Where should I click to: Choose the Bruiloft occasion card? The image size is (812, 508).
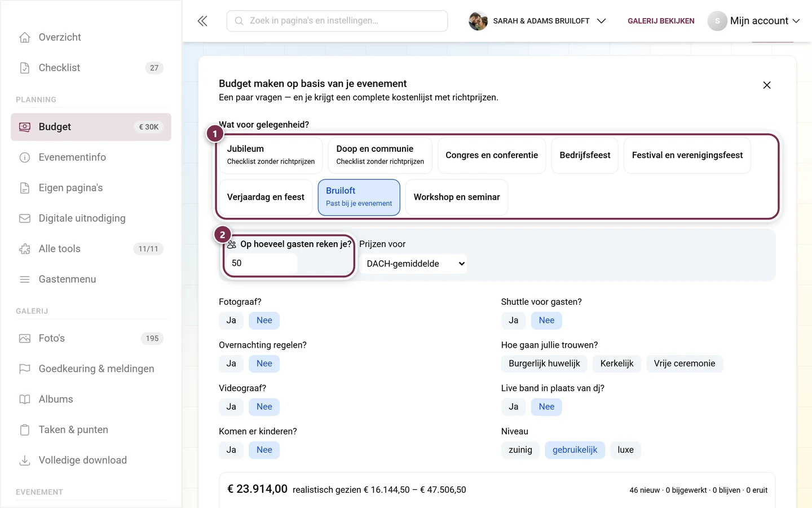click(x=359, y=198)
